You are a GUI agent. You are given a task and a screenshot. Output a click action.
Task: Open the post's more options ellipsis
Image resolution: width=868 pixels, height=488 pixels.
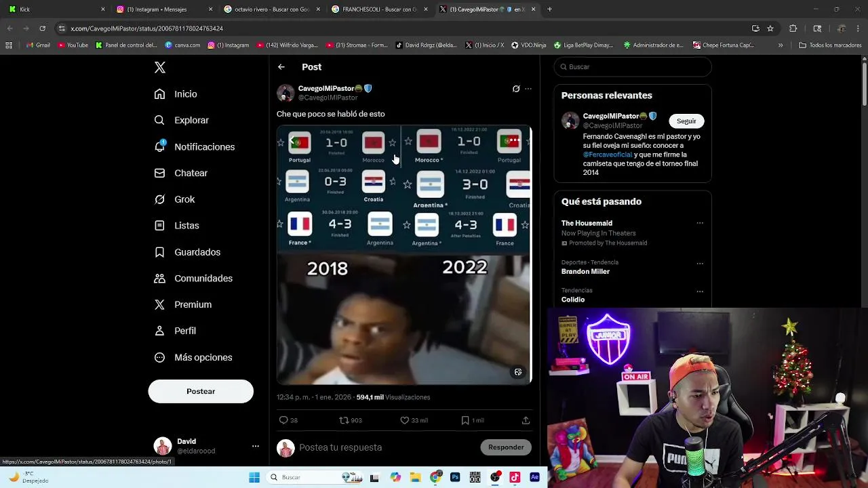pos(528,89)
